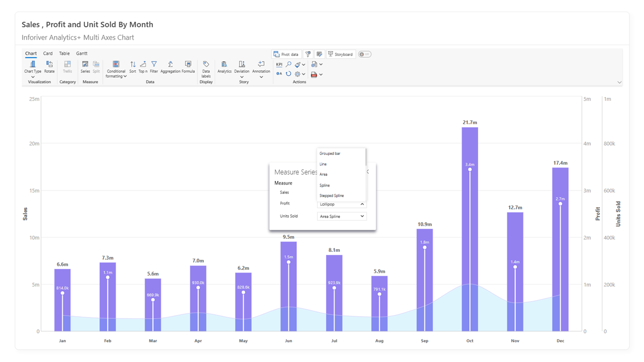
Task: Click the October Sales bar
Action: click(x=470, y=229)
